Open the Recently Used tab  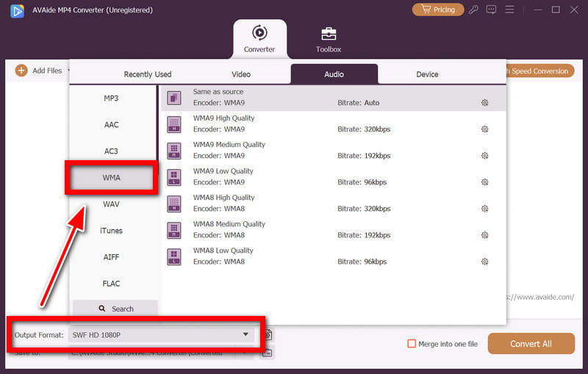pos(148,74)
